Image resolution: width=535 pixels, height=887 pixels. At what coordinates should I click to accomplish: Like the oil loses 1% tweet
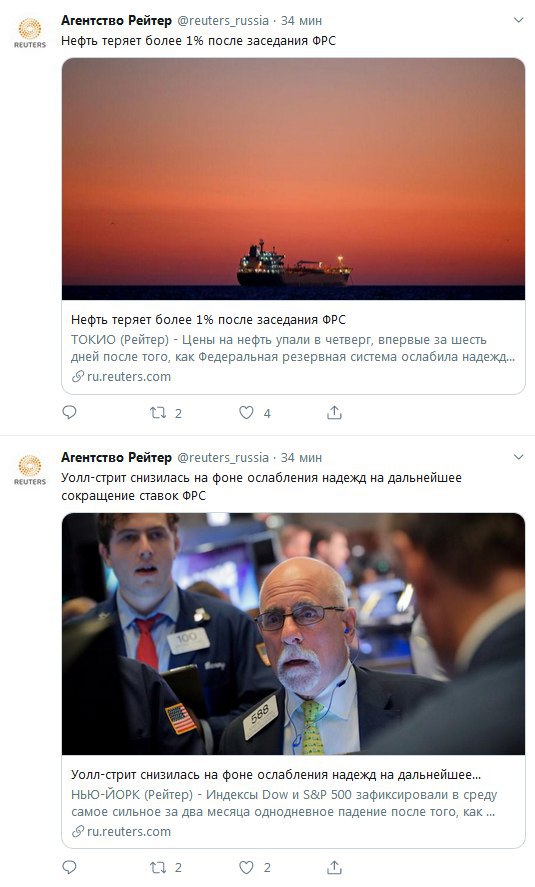[x=246, y=413]
